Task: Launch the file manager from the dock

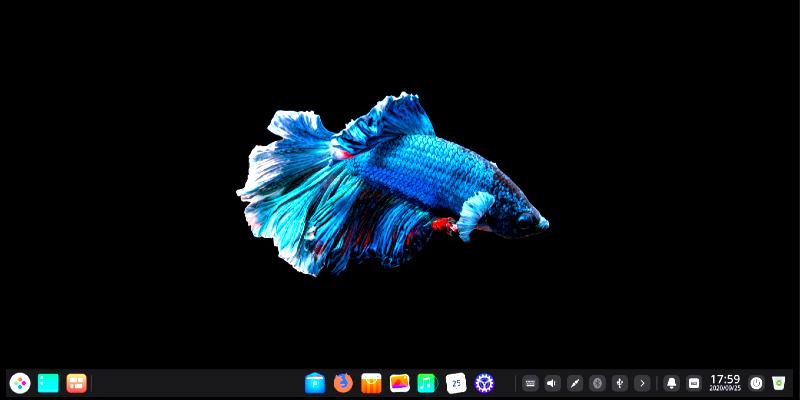Action: point(315,383)
